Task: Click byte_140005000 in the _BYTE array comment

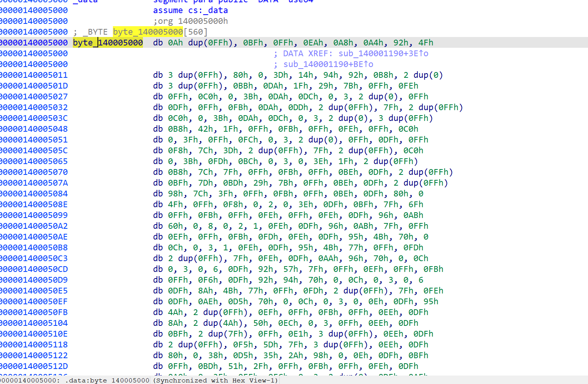Action: (x=148, y=32)
